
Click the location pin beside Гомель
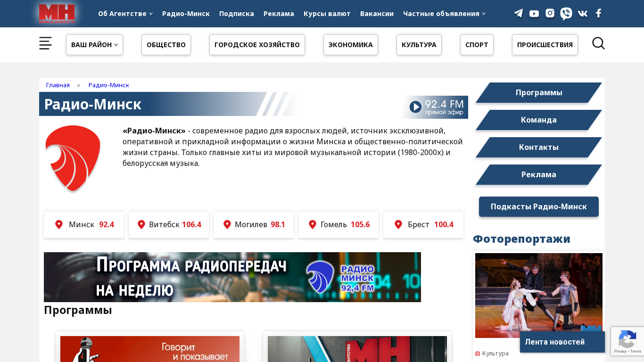coord(313,224)
